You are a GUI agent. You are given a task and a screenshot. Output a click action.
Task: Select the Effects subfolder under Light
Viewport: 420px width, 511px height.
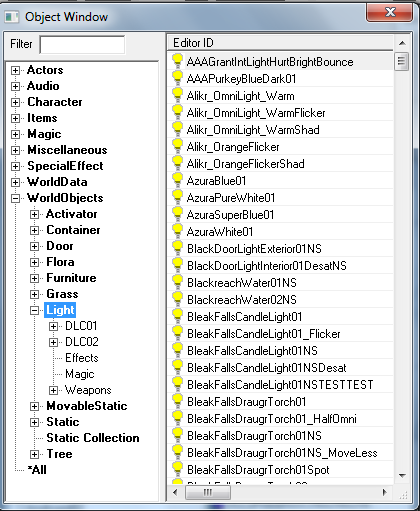pyautogui.click(x=82, y=358)
